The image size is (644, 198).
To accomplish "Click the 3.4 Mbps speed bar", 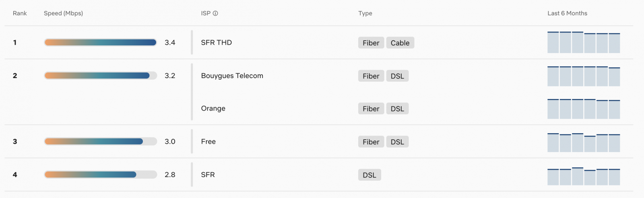I will pos(100,43).
